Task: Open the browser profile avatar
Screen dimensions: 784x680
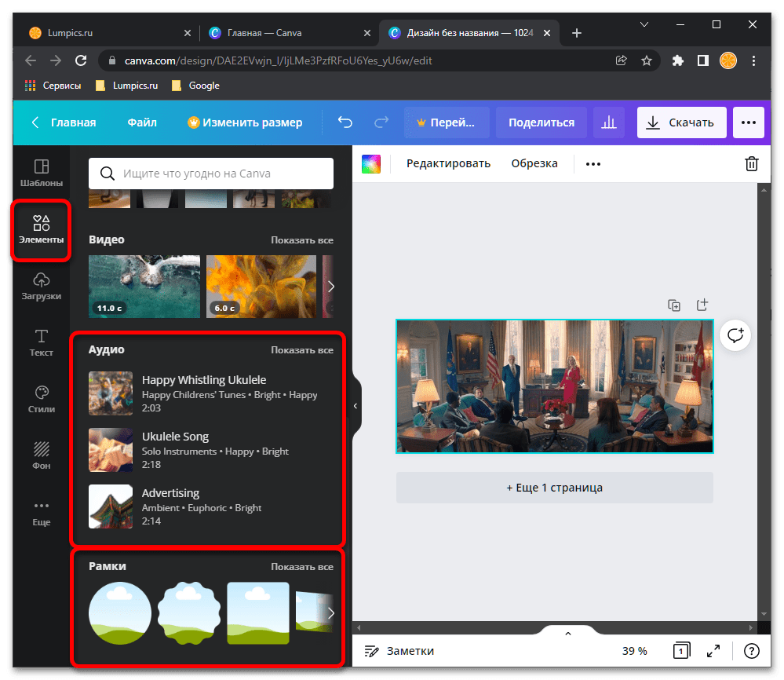Action: pyautogui.click(x=728, y=60)
